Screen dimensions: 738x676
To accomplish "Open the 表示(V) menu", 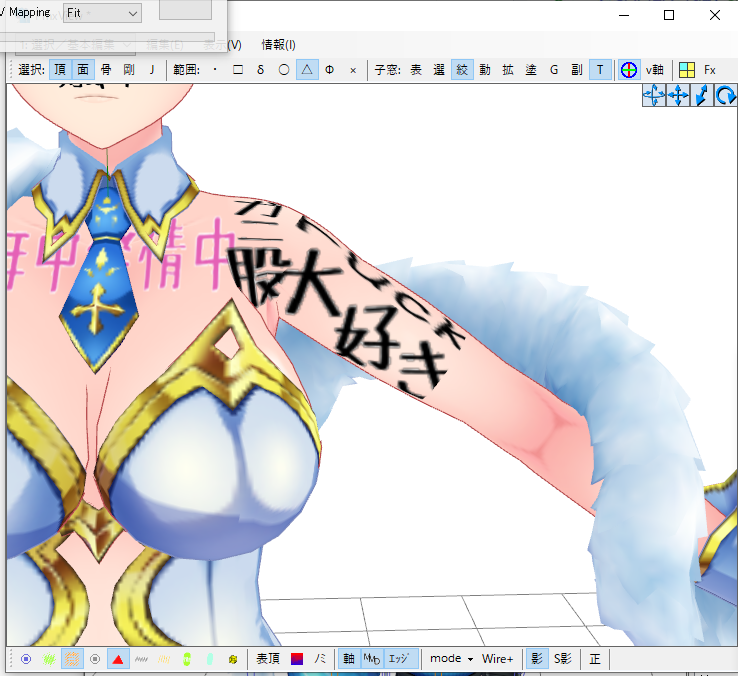I will (223, 45).
